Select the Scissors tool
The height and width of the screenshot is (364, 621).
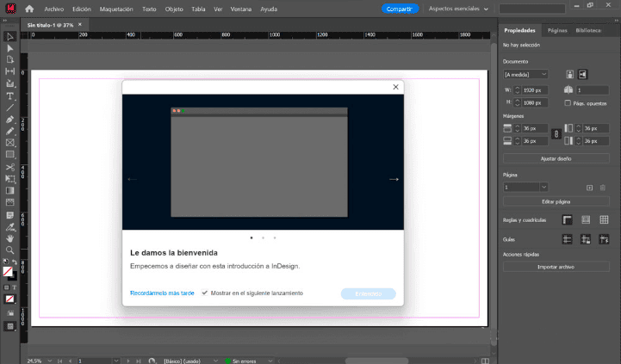pos(9,167)
